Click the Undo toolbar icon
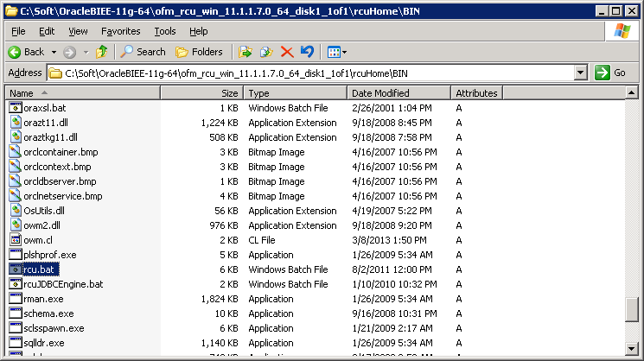The width and height of the screenshot is (644, 361). pyautogui.click(x=307, y=52)
